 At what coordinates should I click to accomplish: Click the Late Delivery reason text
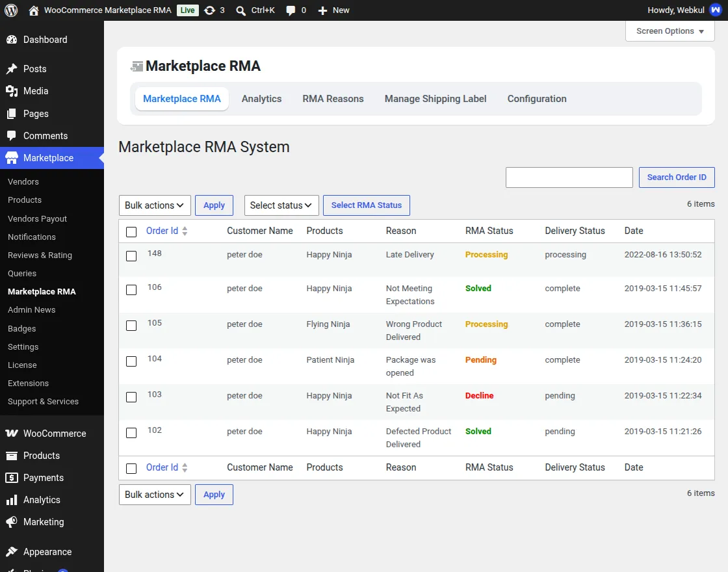[410, 254]
